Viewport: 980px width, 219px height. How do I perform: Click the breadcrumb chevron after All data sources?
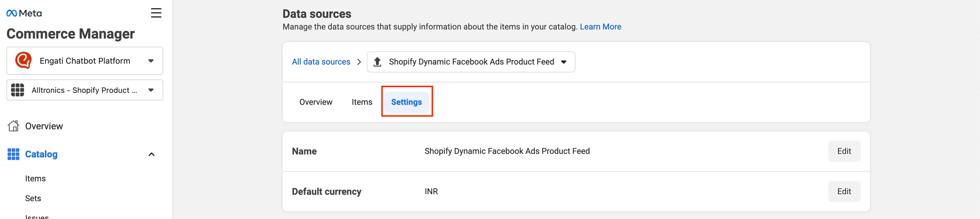point(359,62)
